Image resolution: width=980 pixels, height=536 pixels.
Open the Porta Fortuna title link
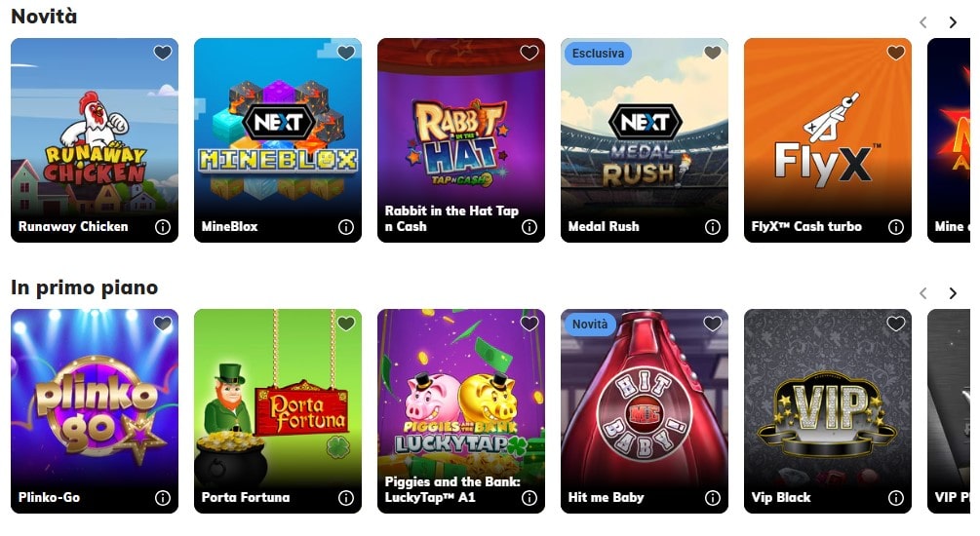246,498
